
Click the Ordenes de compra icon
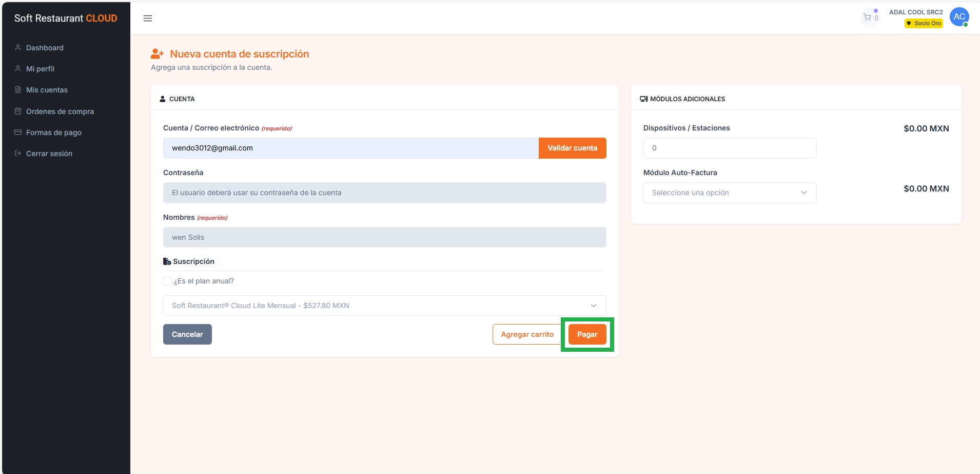[18, 111]
